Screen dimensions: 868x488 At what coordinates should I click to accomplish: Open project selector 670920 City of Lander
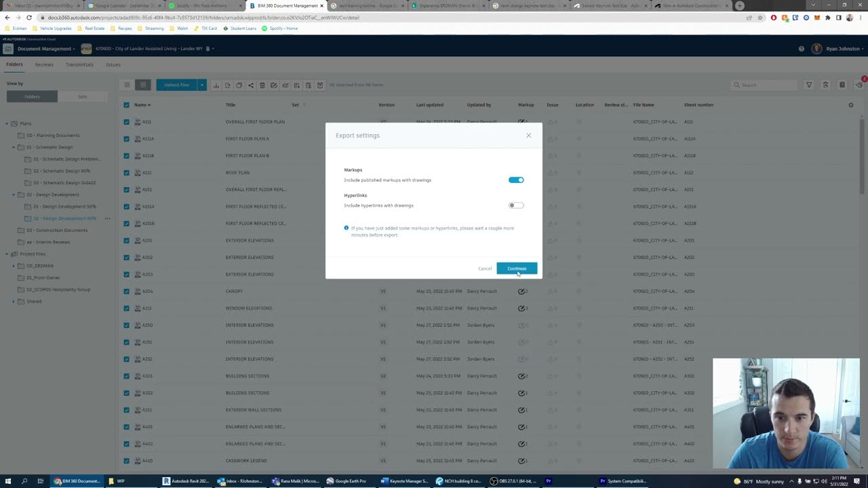[153, 49]
